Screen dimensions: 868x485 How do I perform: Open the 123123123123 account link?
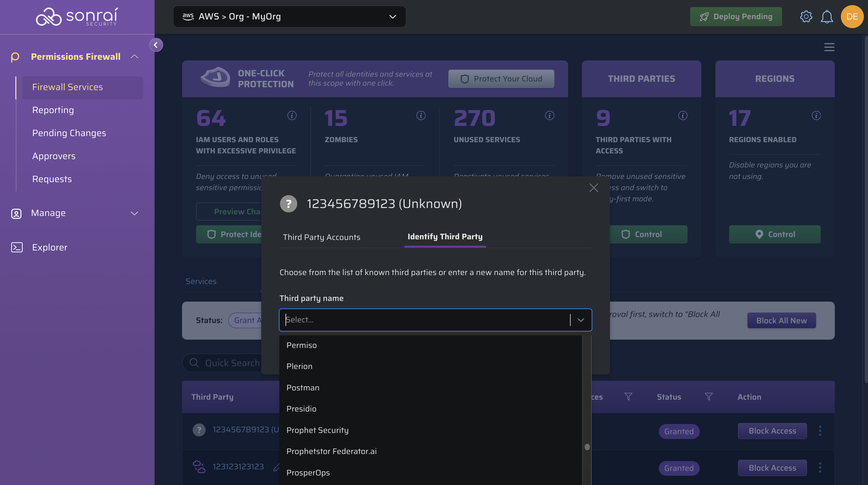click(x=238, y=467)
